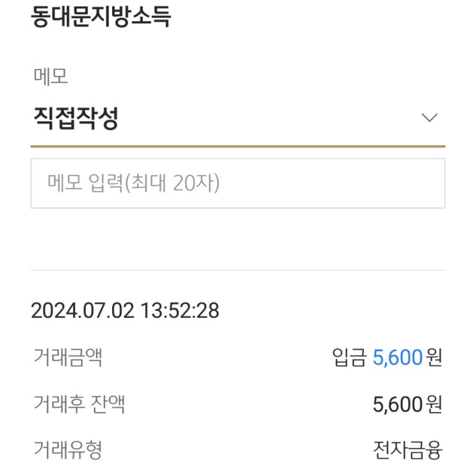Click the 거래후 잔액 row label
Image resolution: width=476 pixels, height=476 pixels.
(x=79, y=404)
